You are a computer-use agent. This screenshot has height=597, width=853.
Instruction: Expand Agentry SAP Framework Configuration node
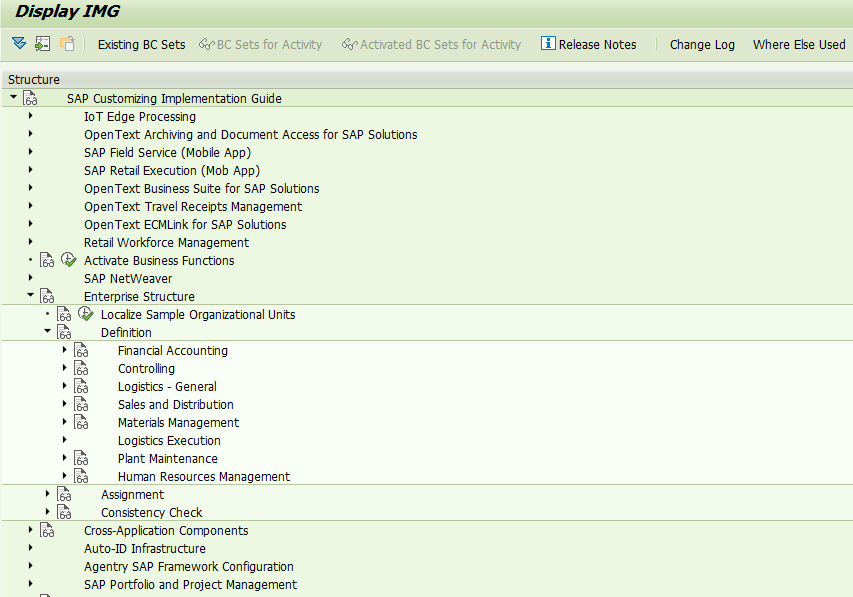(30, 565)
